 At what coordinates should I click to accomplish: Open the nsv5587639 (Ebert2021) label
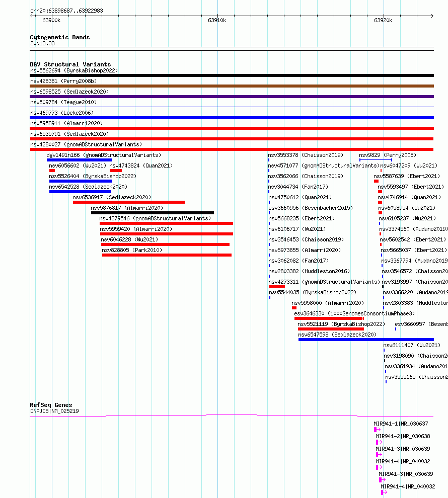[x=407, y=176]
